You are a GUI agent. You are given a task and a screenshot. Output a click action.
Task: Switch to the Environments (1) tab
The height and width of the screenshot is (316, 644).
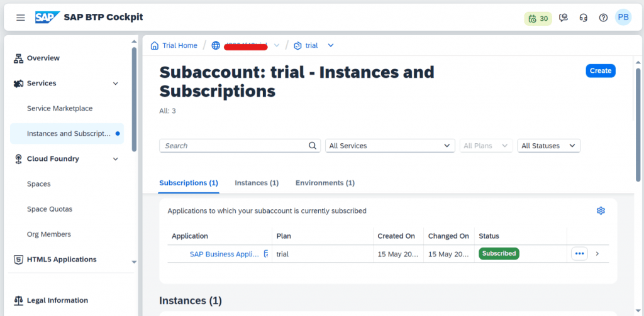coord(325,183)
